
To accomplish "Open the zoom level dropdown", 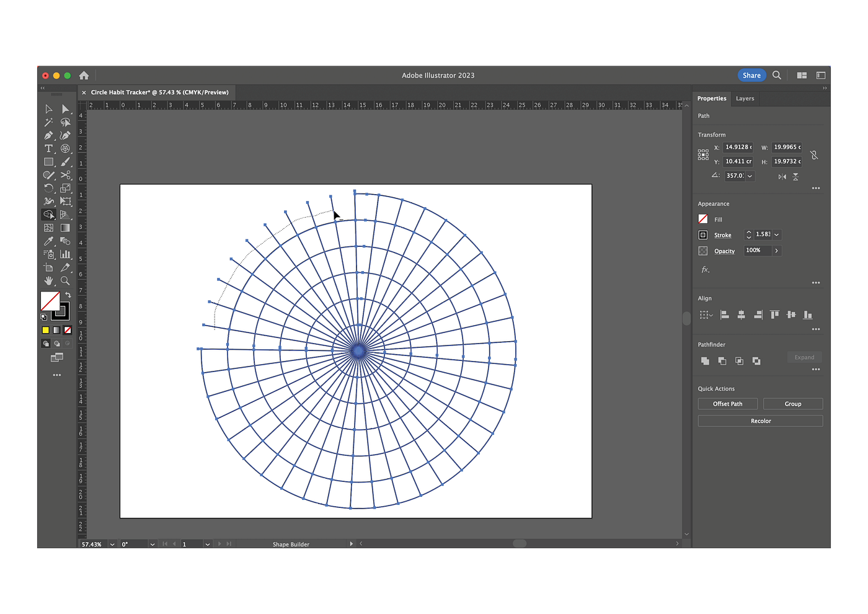I will point(112,545).
